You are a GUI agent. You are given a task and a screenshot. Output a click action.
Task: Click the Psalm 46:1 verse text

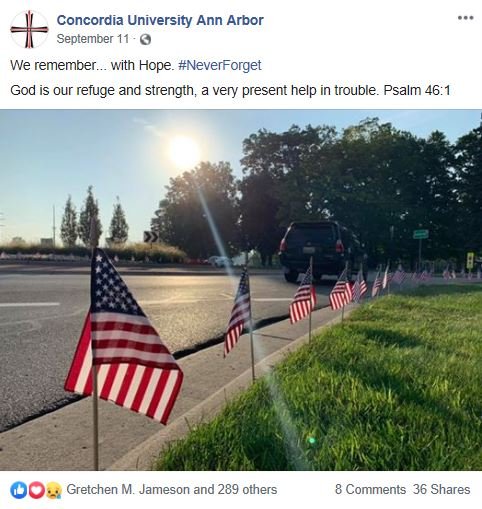(x=417, y=90)
